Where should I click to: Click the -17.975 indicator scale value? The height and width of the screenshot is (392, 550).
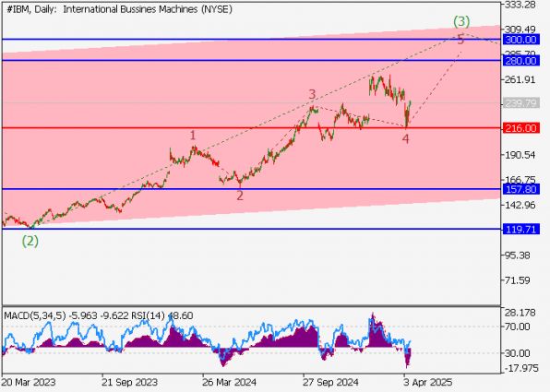pos(520,368)
